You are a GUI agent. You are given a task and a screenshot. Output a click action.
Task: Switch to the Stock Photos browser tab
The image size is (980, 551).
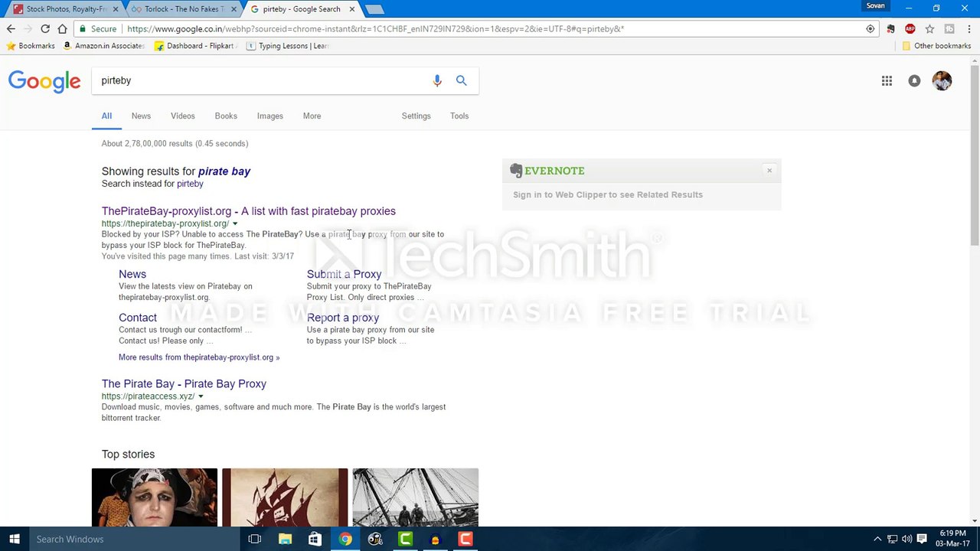click(x=67, y=9)
